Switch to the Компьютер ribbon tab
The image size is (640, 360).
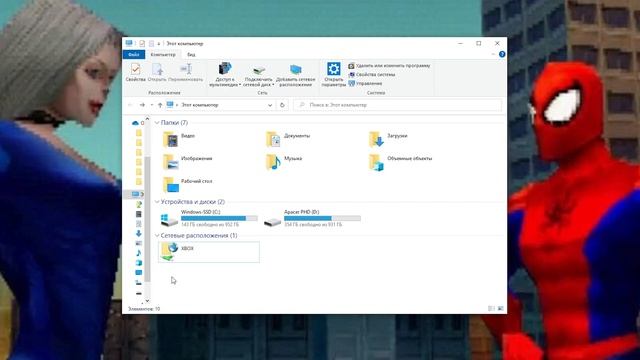(x=163, y=54)
